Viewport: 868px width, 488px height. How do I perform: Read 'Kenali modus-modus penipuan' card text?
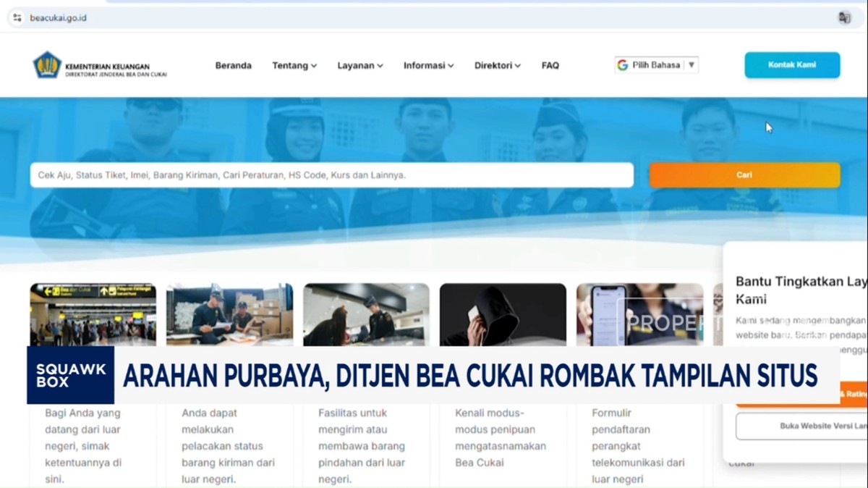click(501, 438)
